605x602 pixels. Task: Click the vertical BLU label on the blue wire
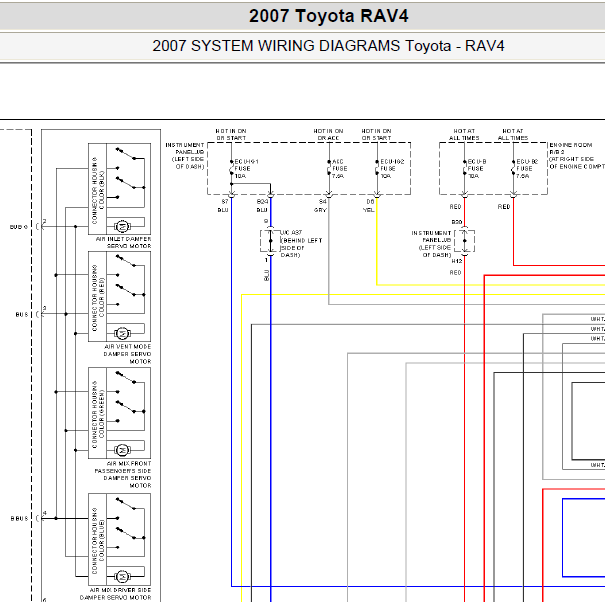(266, 275)
